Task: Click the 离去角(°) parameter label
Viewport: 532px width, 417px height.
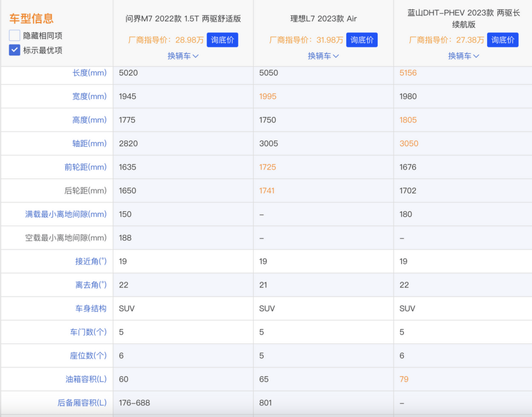Action: coord(91,285)
